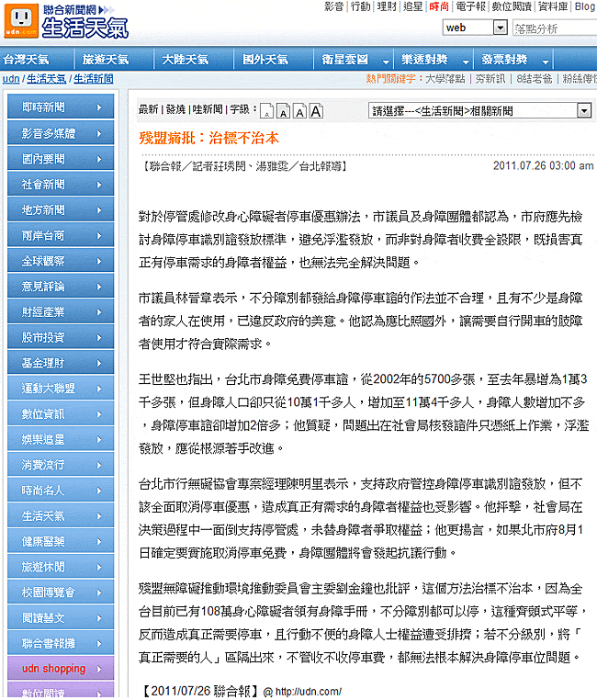Viewport: 597px width, 700px height.
Task: Open 健康醫藥 in the sidebar
Action: 61,541
